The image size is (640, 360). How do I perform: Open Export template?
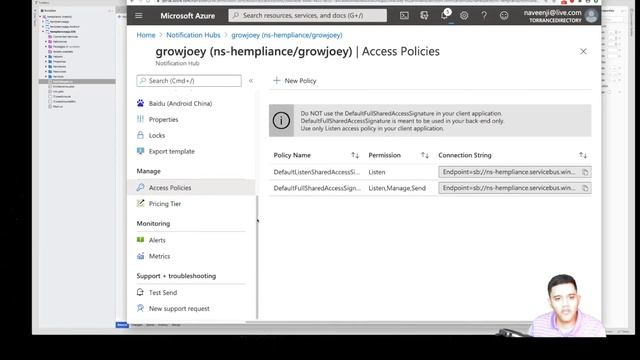171,151
